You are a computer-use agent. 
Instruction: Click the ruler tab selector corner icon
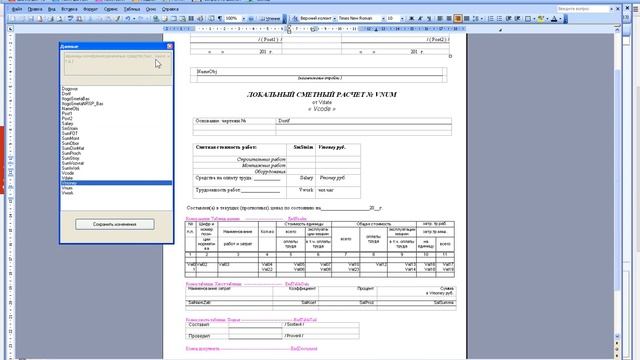click(x=11, y=29)
